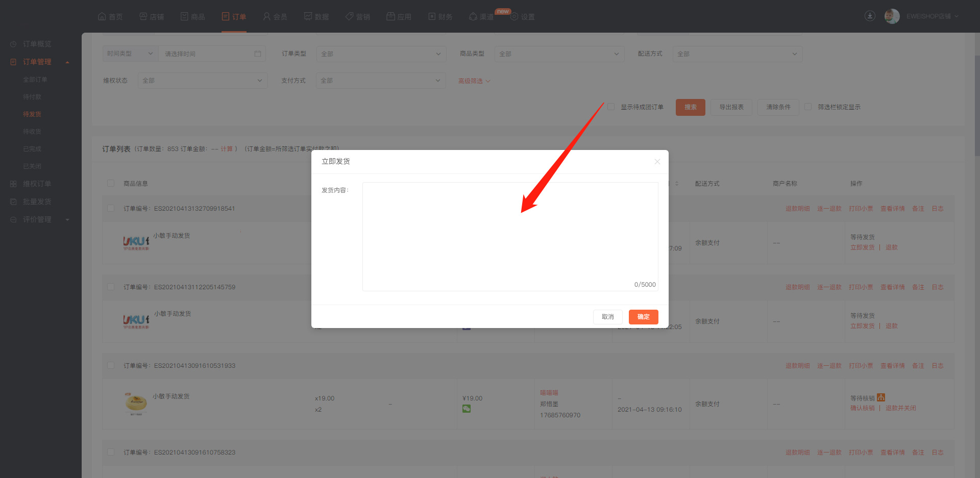Expand 高级筛选 options

pos(474,81)
